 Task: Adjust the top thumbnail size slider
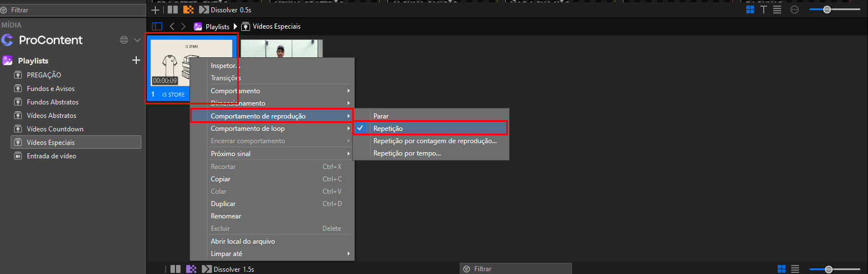coord(827,10)
